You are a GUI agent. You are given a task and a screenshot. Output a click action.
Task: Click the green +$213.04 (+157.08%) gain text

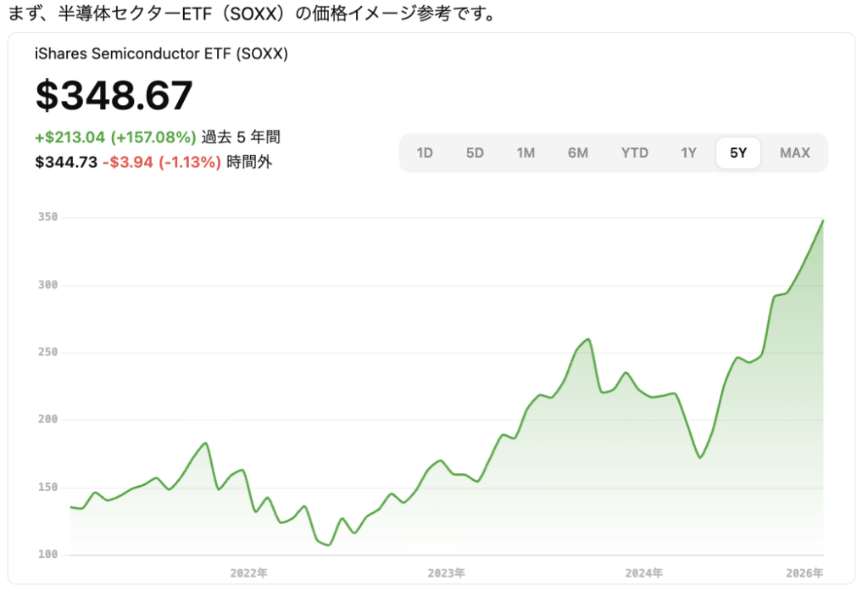(x=115, y=137)
